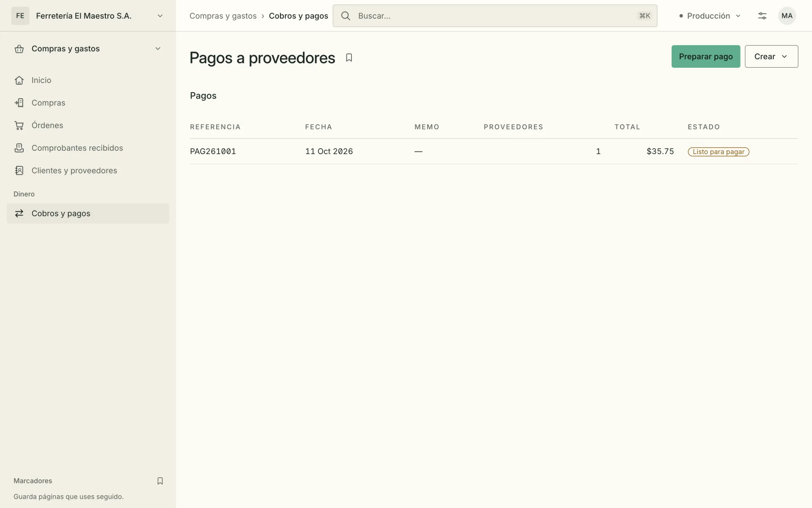Click the MEMO column header
Image resolution: width=812 pixels, height=508 pixels.
(427, 127)
